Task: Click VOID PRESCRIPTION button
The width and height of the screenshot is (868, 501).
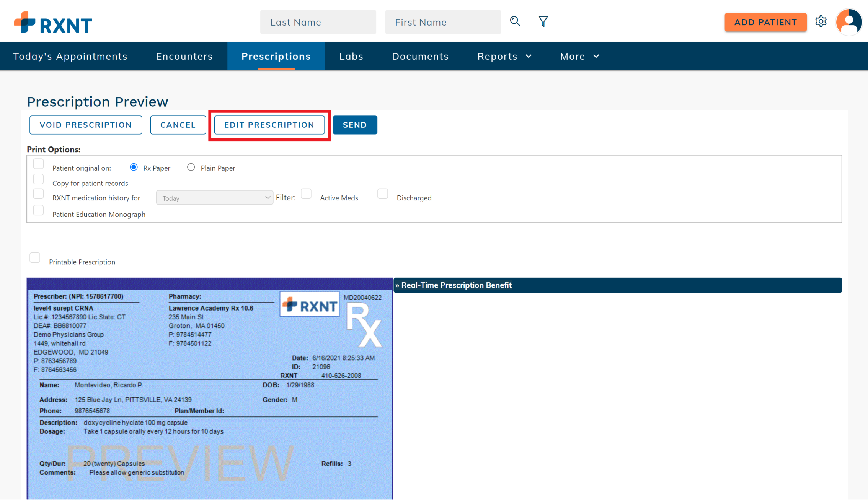Action: pyautogui.click(x=86, y=125)
